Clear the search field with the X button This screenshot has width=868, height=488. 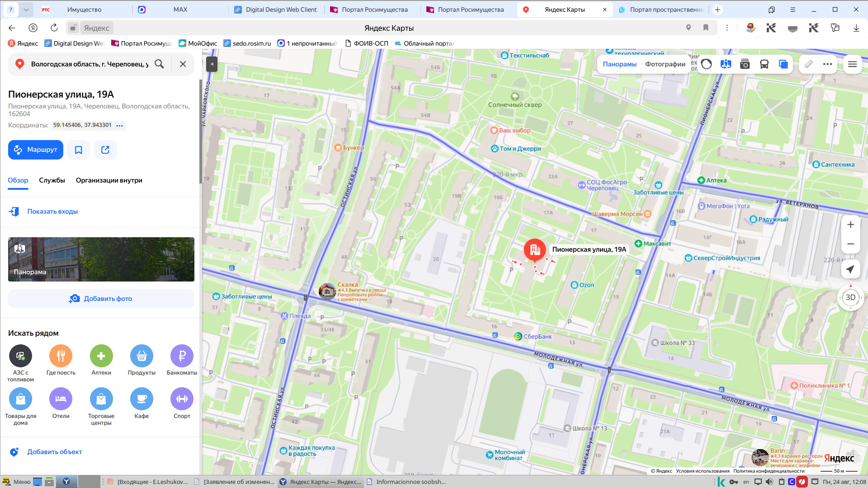[183, 64]
